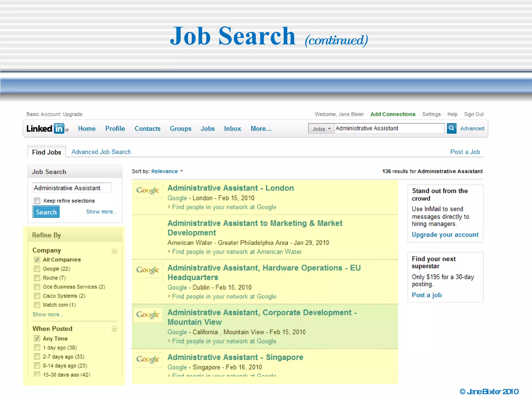Open Administrative Assistant - London job title
This screenshot has width=532, height=399.
231,188
